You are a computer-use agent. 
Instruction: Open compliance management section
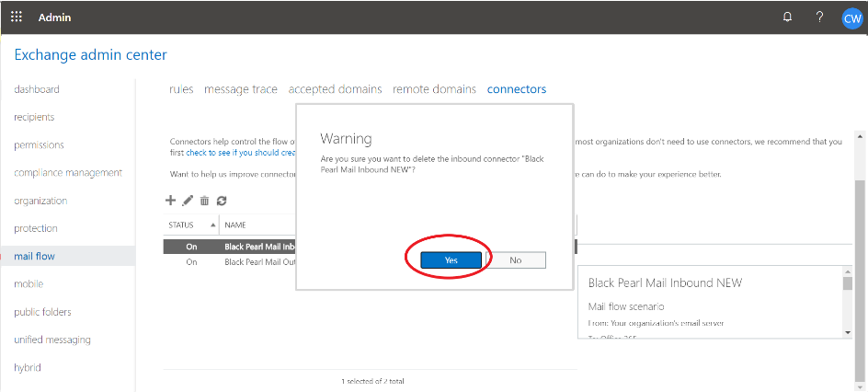[68, 173]
